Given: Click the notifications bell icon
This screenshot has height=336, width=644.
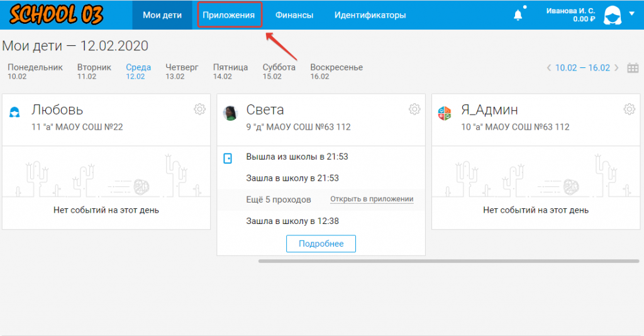Looking at the screenshot, I should coord(518,15).
